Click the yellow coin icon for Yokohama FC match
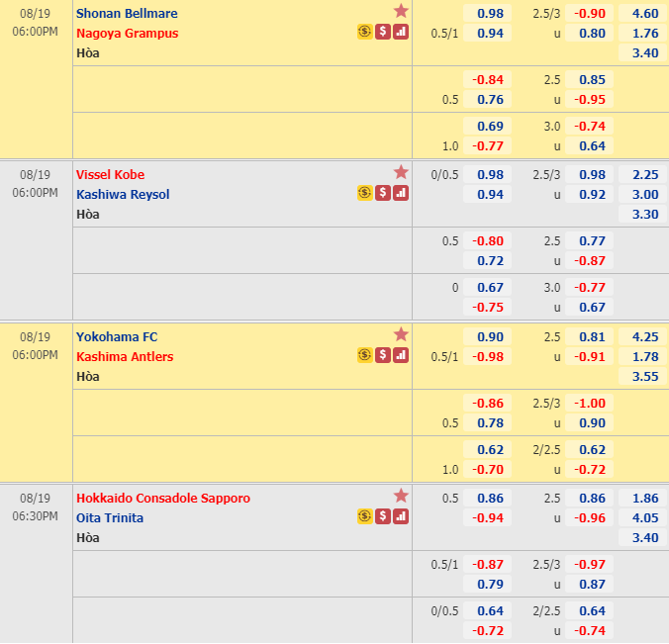The width and height of the screenshot is (669, 644). pyautogui.click(x=365, y=355)
